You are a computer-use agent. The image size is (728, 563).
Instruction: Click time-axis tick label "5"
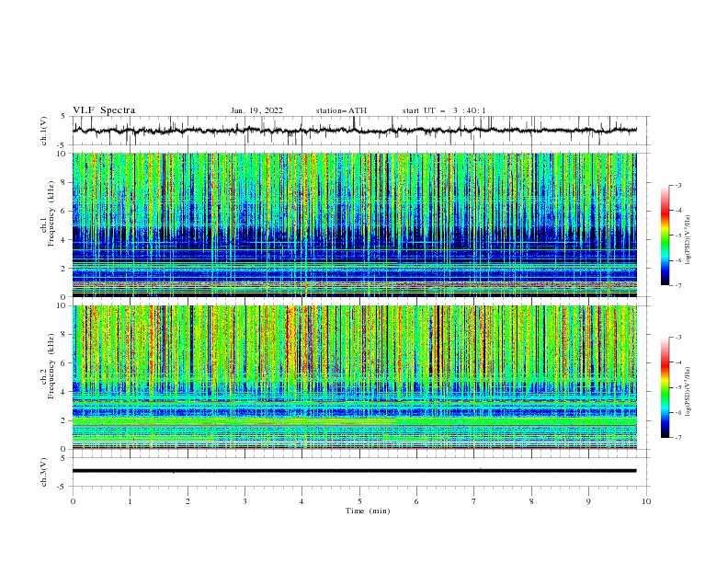[x=359, y=501]
